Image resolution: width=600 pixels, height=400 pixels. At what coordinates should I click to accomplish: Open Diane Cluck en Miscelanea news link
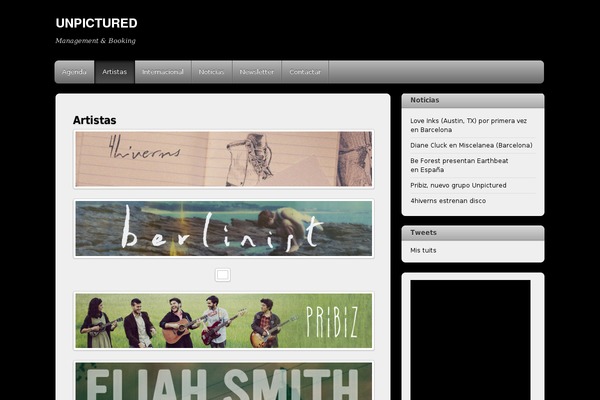[x=471, y=145]
